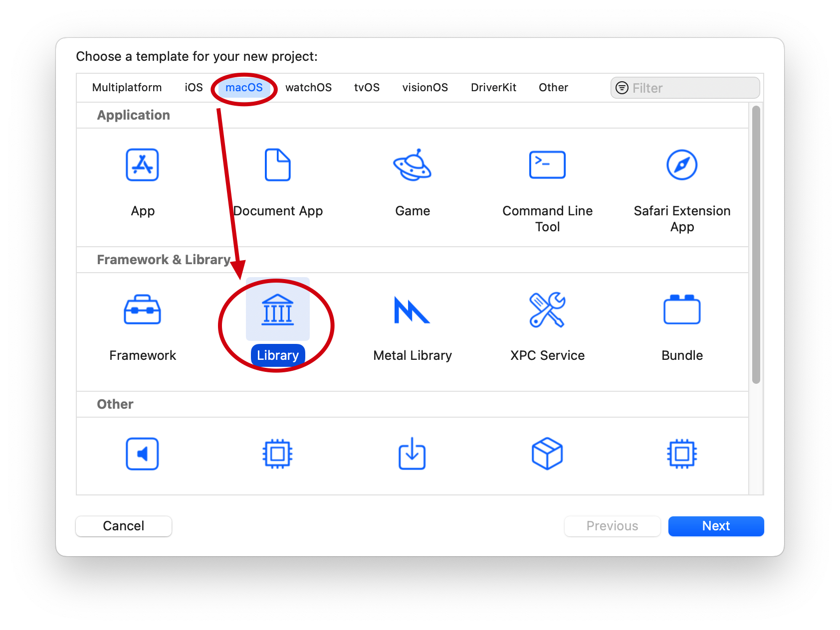Click the Next button
This screenshot has width=840, height=630.
point(716,526)
